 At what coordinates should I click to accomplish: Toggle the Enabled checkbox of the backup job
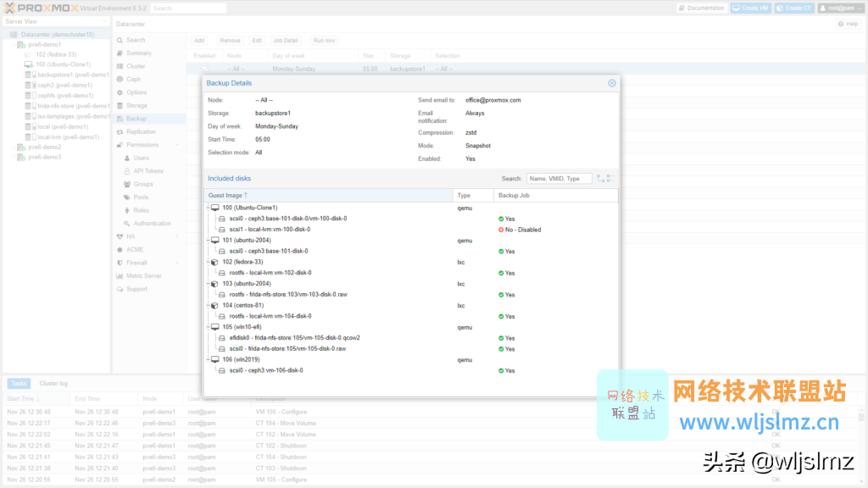click(205, 69)
